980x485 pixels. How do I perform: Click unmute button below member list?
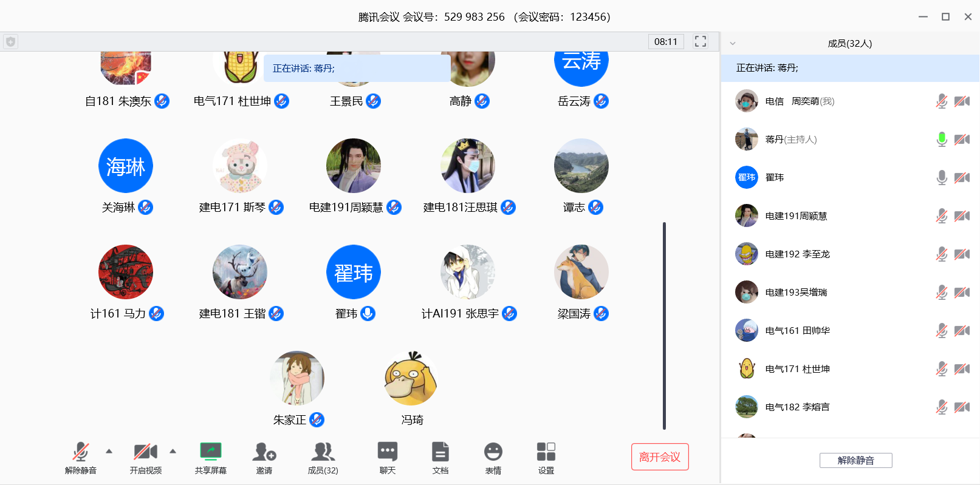(855, 460)
